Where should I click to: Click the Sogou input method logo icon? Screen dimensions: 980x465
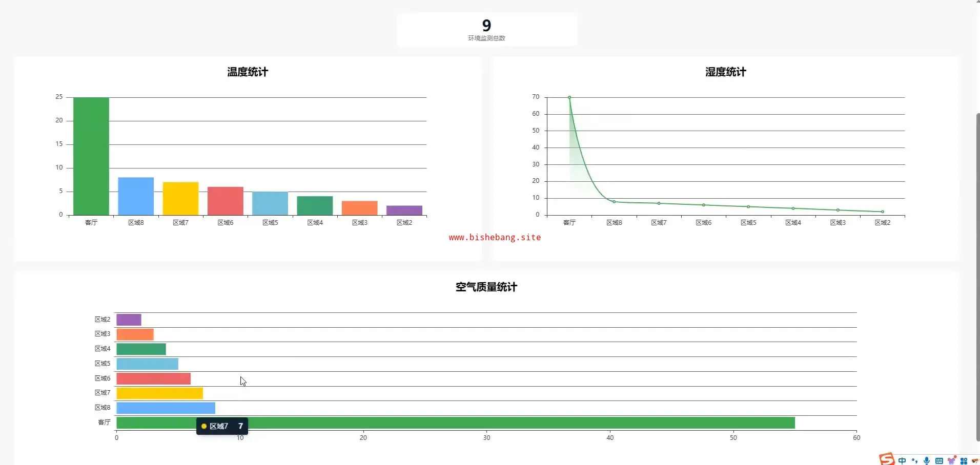887,459
